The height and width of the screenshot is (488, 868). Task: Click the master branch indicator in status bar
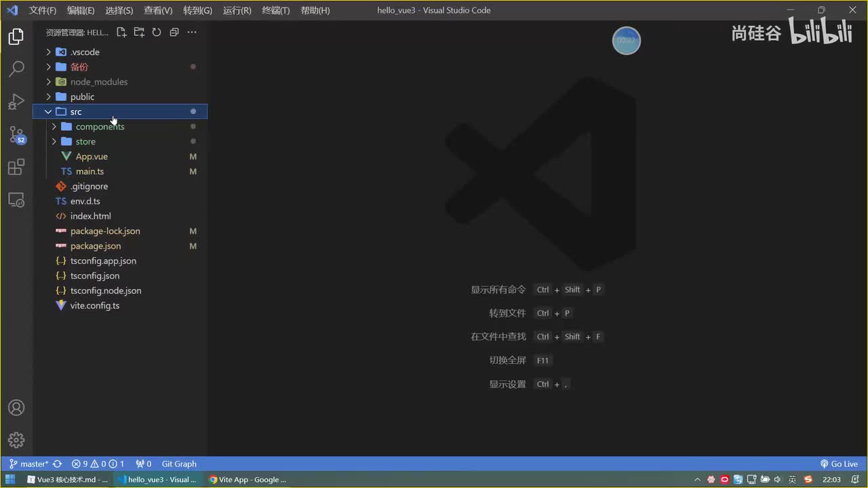pos(28,464)
